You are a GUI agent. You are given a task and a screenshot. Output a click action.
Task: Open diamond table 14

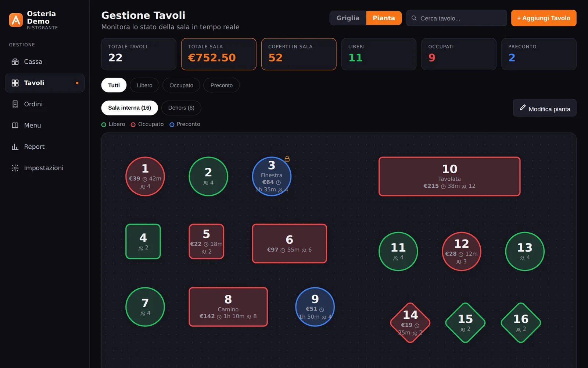pos(410,323)
